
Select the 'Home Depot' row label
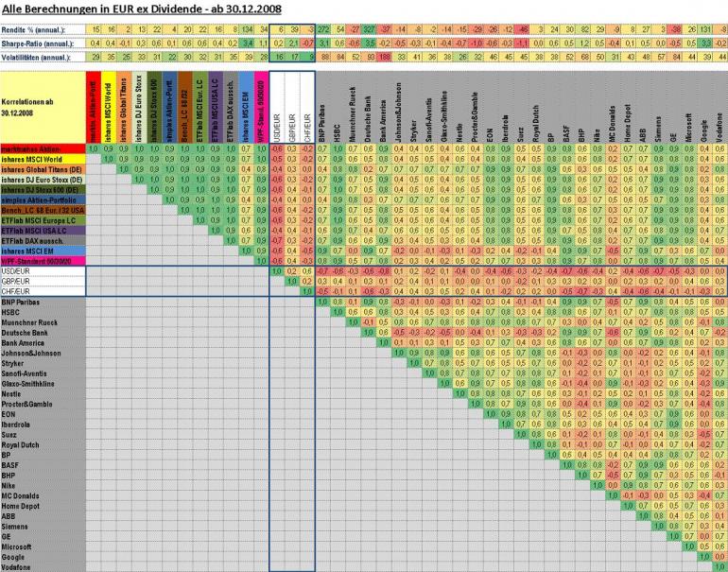click(43, 506)
